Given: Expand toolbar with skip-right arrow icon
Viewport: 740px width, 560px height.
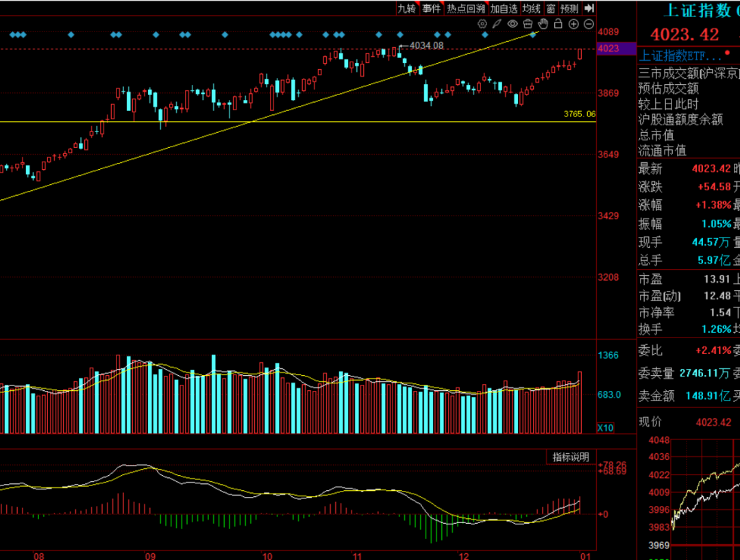Looking at the screenshot, I should click(589, 9).
